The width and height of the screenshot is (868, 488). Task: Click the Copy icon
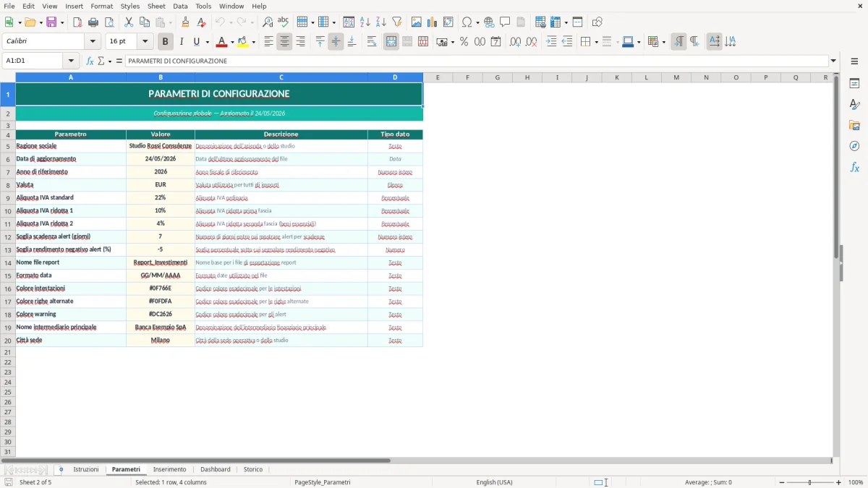[145, 22]
